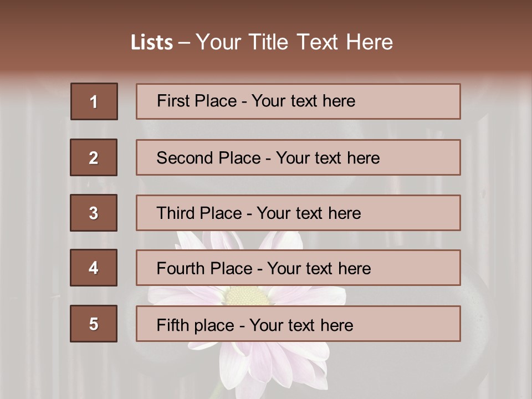Click the word Lists in title

(x=152, y=42)
